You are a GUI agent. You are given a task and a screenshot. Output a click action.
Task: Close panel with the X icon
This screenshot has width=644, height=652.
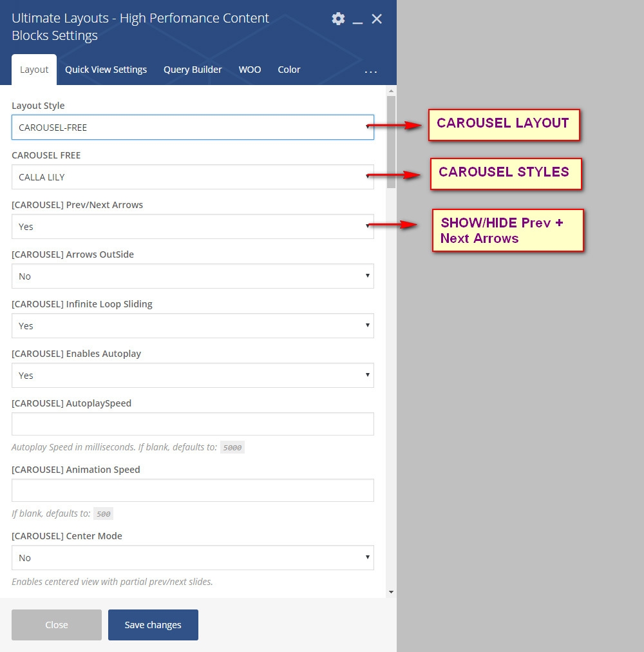[x=377, y=19]
